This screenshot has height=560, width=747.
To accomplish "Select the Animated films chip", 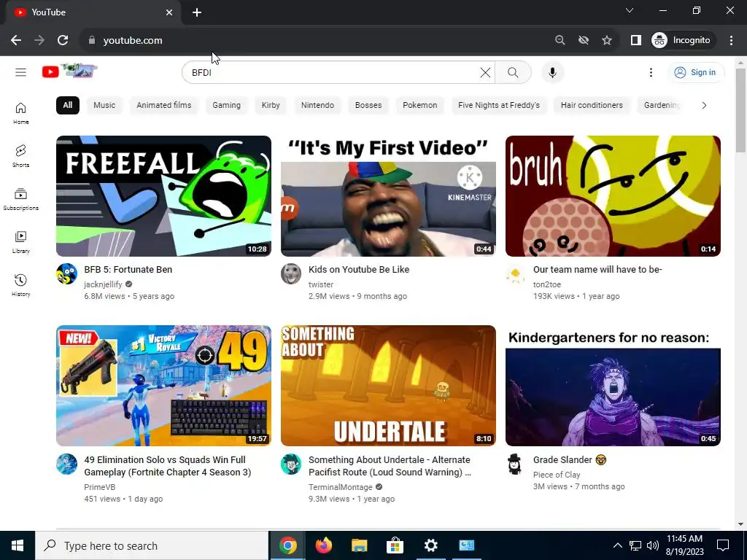I will click(x=164, y=105).
